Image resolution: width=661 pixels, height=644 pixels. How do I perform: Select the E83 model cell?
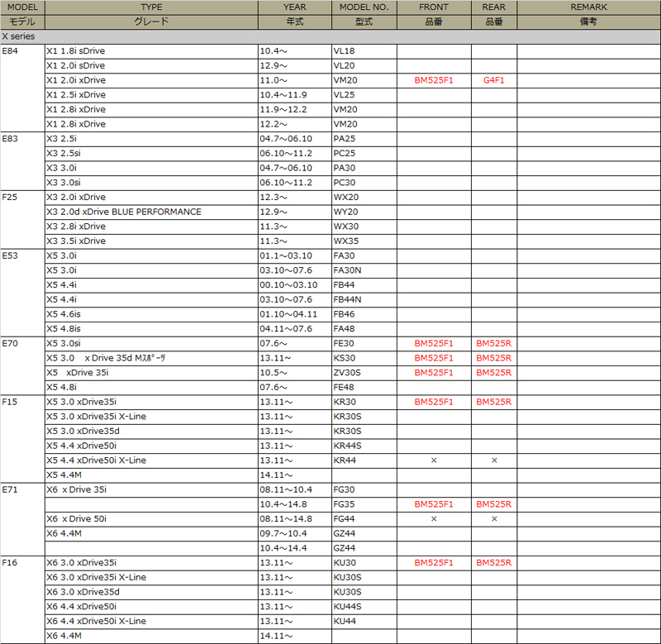22,160
